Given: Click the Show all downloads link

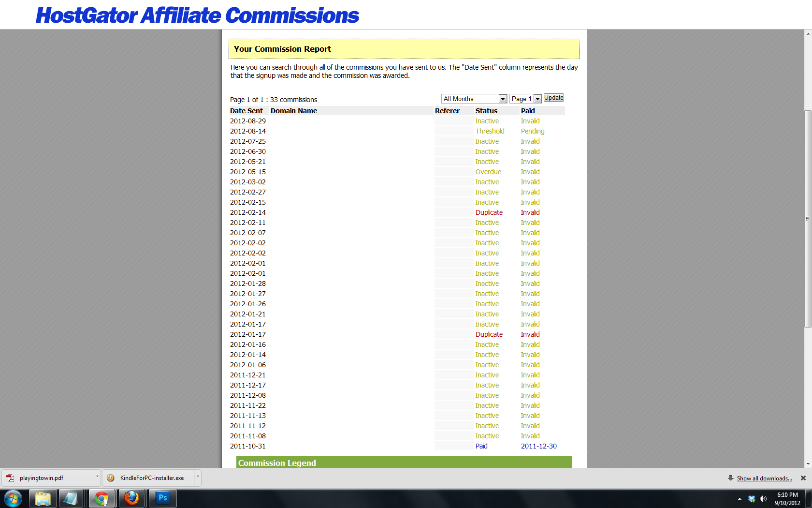Looking at the screenshot, I should tap(765, 478).
